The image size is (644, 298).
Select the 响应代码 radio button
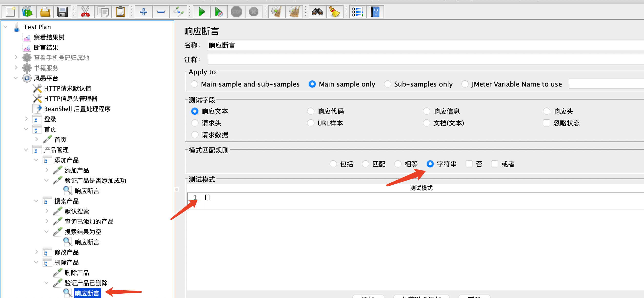pos(311,111)
